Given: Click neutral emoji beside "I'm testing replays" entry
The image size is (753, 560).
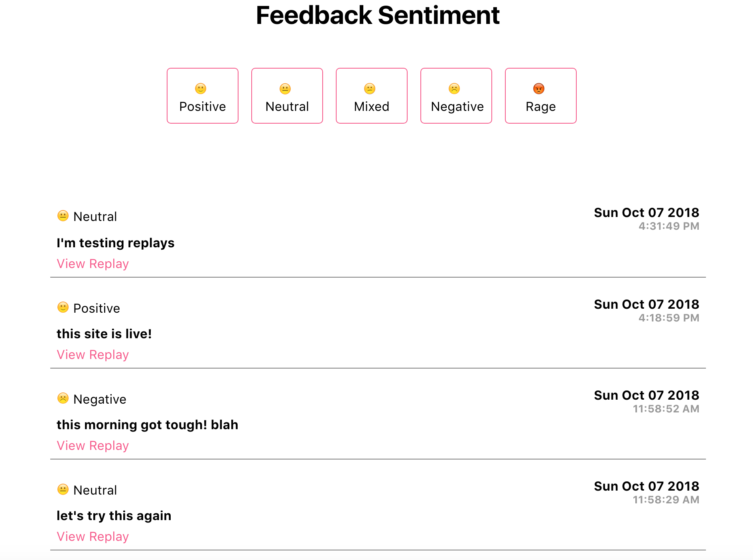Looking at the screenshot, I should click(63, 216).
